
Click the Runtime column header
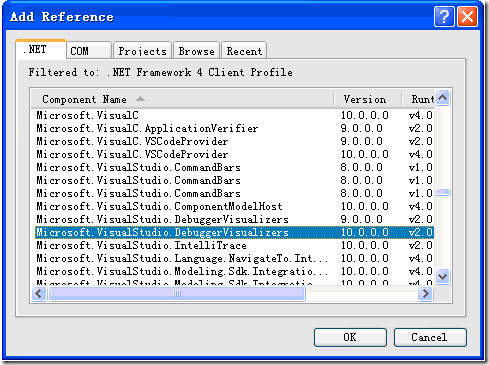tap(419, 99)
